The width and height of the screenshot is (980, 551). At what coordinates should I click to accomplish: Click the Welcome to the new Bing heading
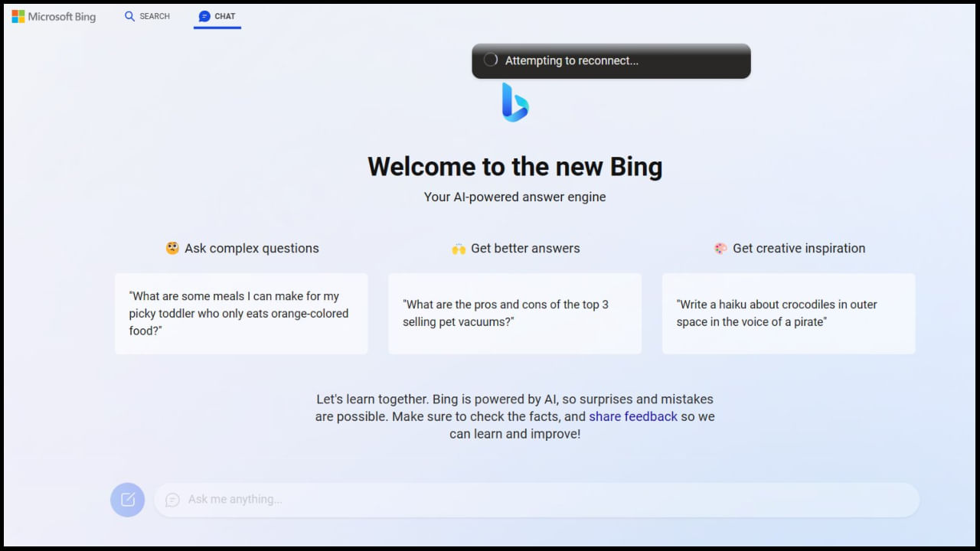pos(514,166)
